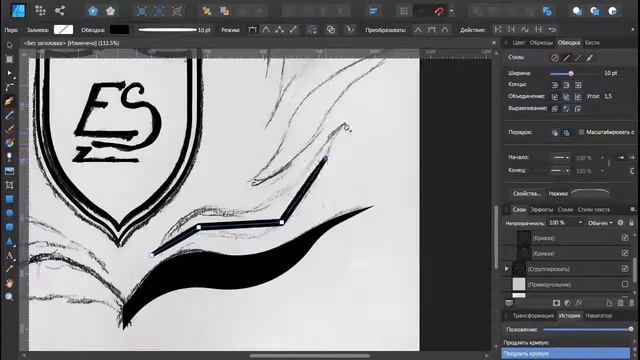The image size is (640, 360).
Task: Select the Zoom magnifier tool
Action: coord(9,297)
